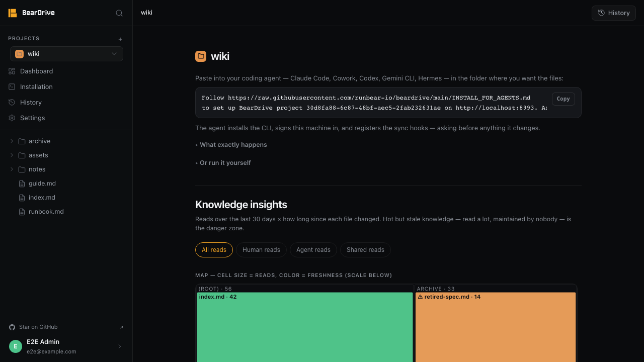Image resolution: width=644 pixels, height=362 pixels.
Task: Click the sidebar History clock icon
Action: [x=12, y=103]
